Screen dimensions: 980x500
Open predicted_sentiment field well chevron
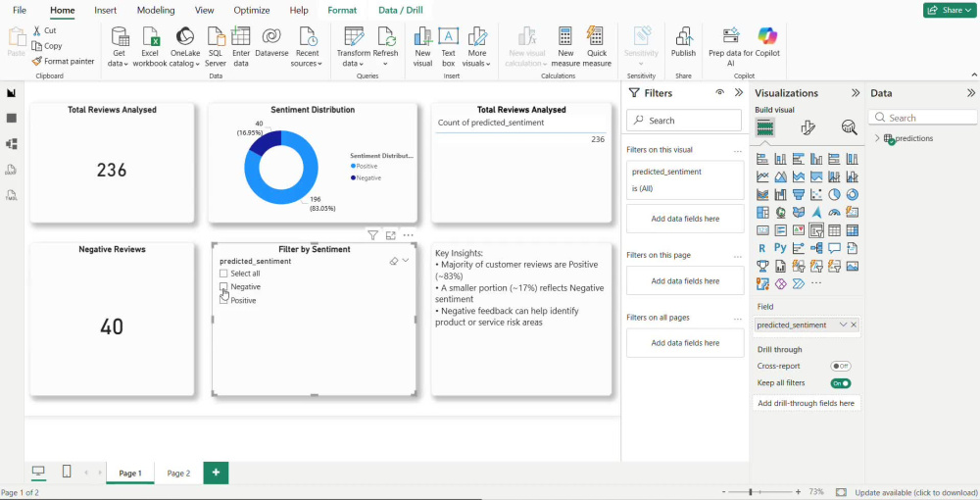[843, 325]
